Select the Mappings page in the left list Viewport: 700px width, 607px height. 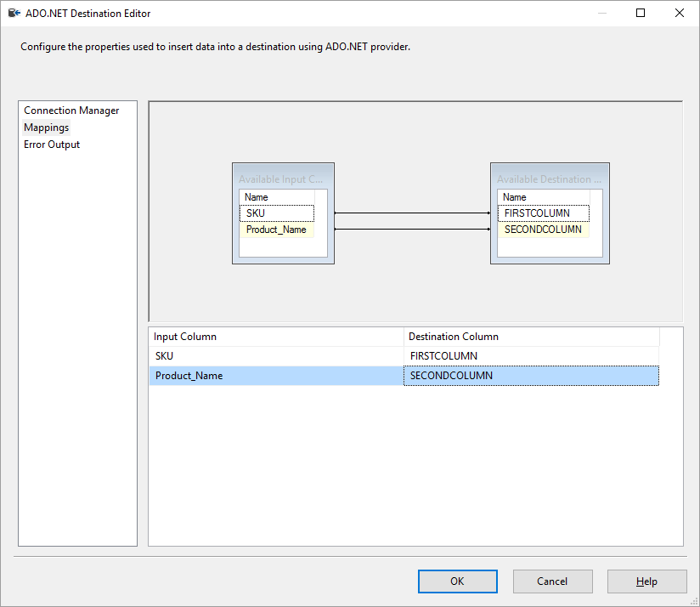tap(46, 127)
